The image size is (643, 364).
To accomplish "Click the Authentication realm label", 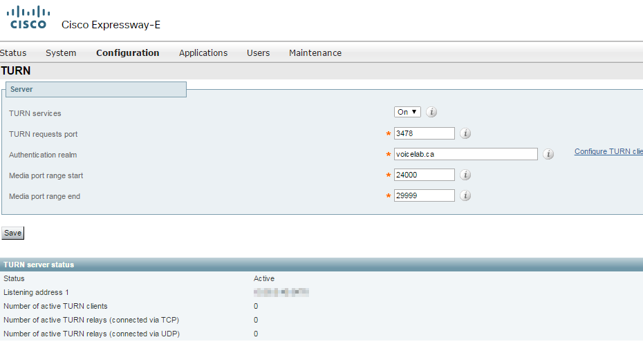I will point(43,155).
